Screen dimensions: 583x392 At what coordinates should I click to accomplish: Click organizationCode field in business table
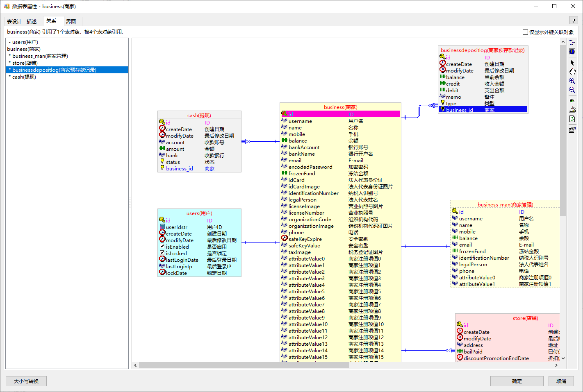pos(310,219)
